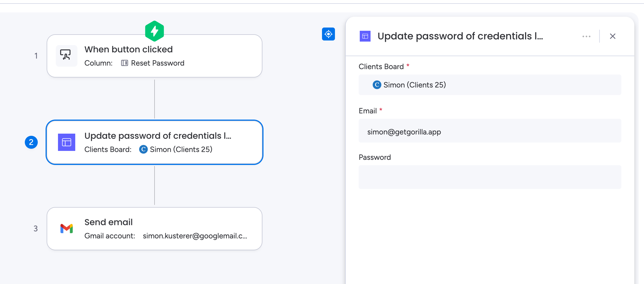This screenshot has height=284, width=644.
Task: Click the green lightning trigger badge
Action: (155, 31)
